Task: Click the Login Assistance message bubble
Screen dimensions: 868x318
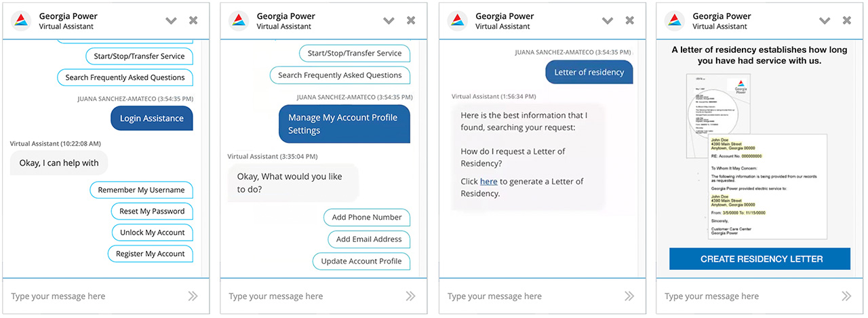Action: click(152, 118)
